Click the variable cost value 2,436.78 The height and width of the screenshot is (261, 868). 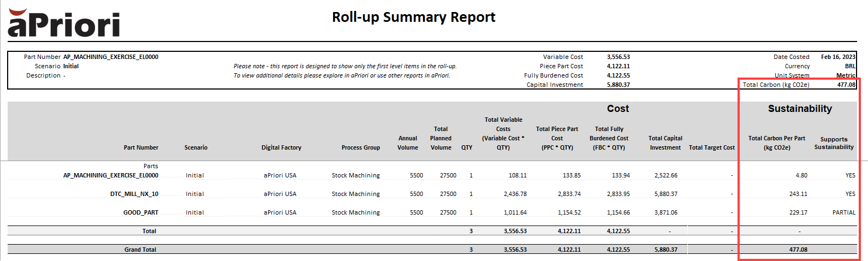pyautogui.click(x=515, y=194)
